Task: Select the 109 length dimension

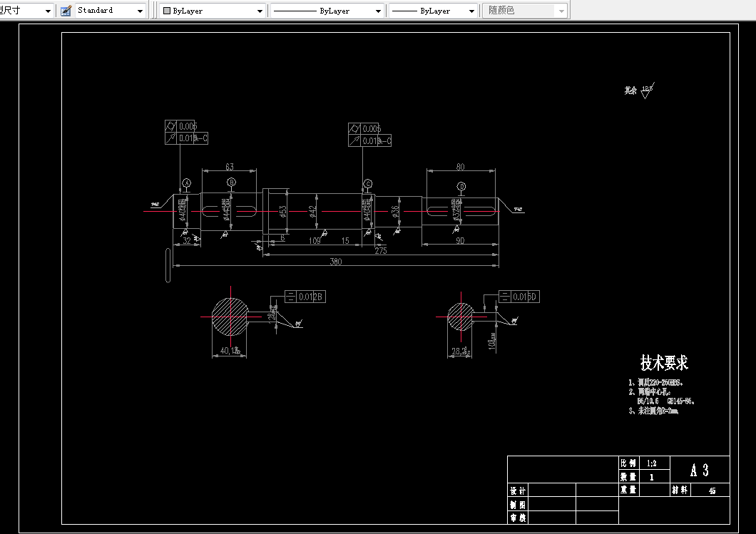Action: coord(315,240)
